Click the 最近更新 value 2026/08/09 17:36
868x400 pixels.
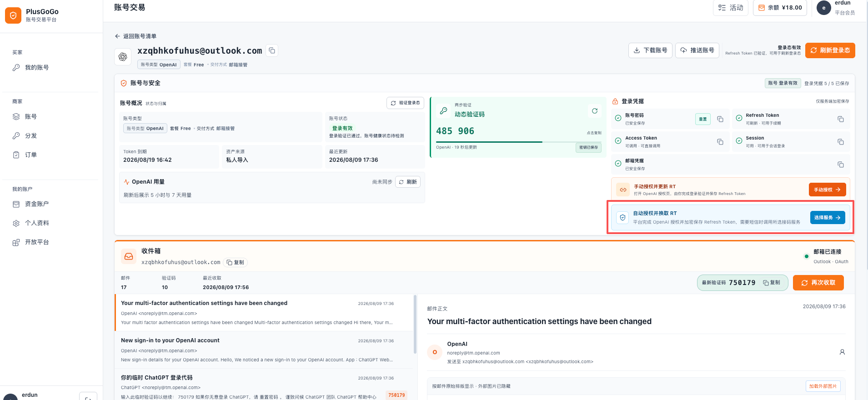(353, 160)
